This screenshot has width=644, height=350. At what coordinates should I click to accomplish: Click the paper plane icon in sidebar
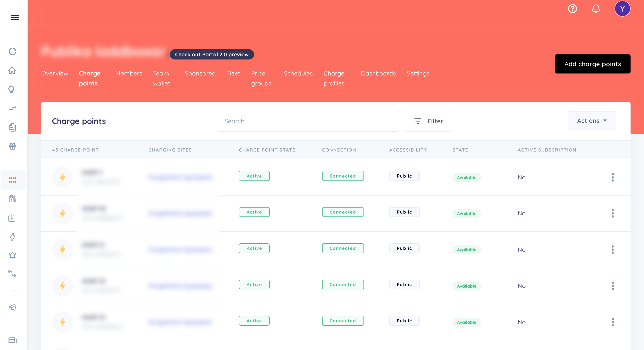pos(12,307)
